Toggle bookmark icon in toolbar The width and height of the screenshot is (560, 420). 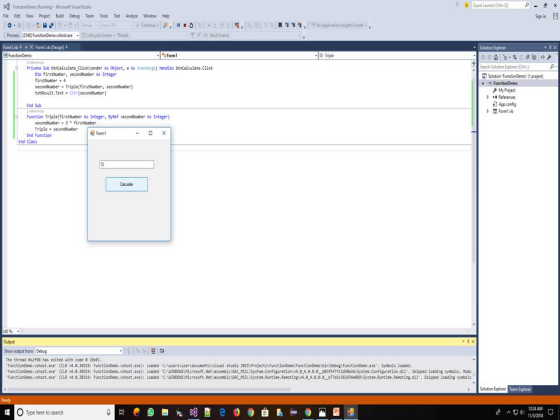(280, 25)
